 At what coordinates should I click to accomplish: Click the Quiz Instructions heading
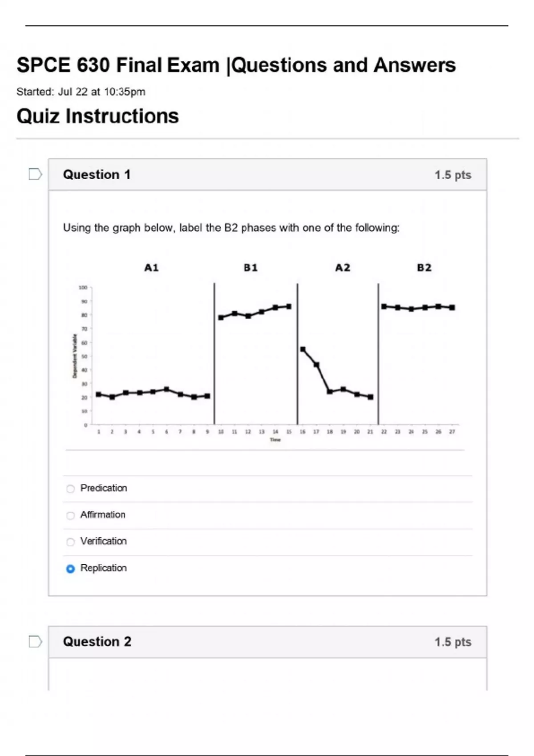pos(98,116)
